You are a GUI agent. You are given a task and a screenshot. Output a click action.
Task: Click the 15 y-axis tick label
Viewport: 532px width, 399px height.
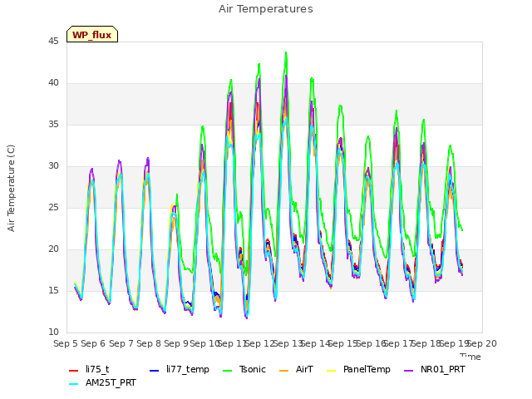pos(53,290)
